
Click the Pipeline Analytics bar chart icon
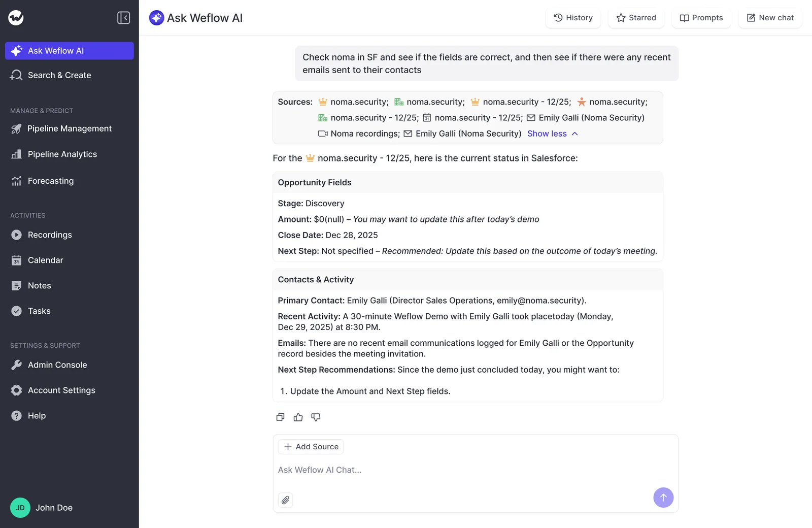click(17, 154)
